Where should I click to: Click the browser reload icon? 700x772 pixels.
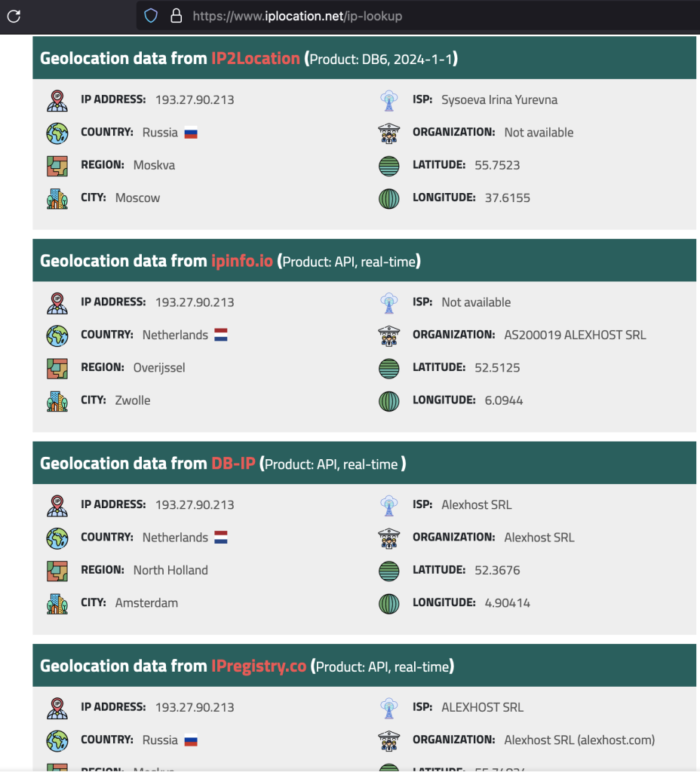click(x=14, y=15)
